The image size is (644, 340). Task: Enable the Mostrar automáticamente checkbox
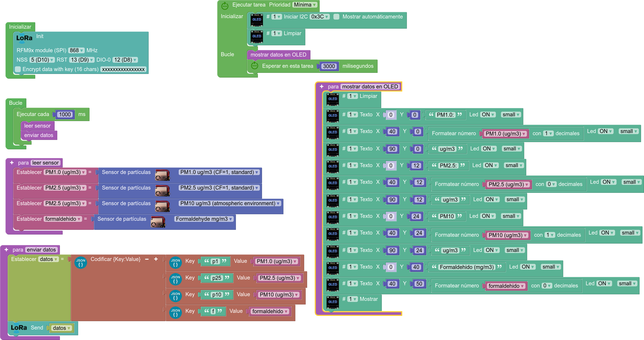pos(336,17)
